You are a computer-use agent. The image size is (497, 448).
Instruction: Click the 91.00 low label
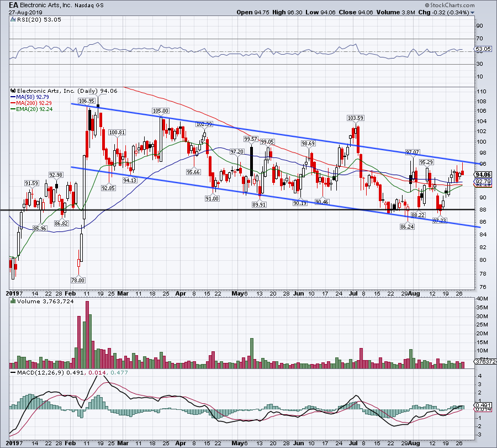[212, 198]
